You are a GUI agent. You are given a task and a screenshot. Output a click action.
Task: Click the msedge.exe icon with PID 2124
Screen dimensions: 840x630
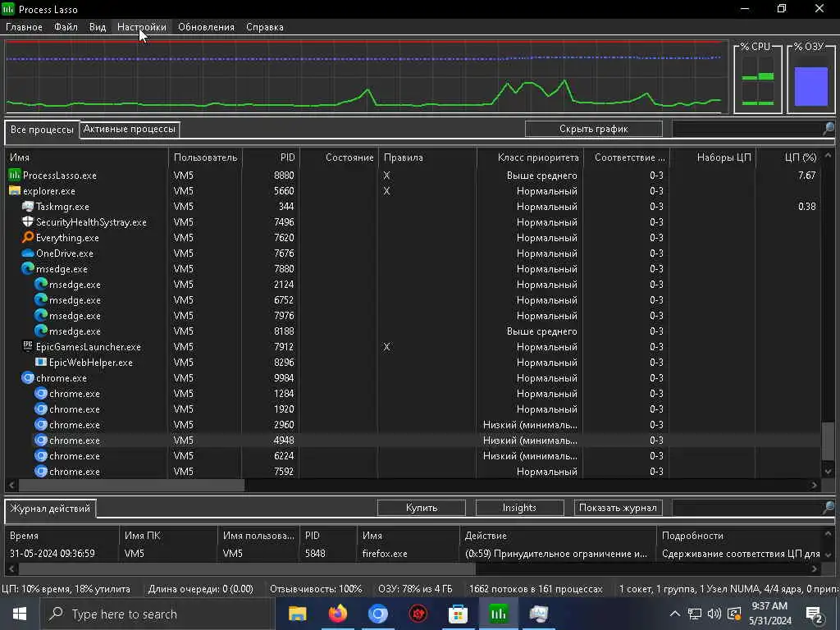[41, 284]
